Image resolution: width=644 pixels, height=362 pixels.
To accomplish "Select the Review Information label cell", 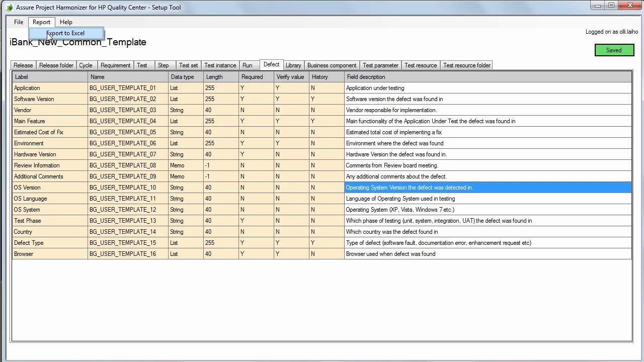I will pos(50,165).
